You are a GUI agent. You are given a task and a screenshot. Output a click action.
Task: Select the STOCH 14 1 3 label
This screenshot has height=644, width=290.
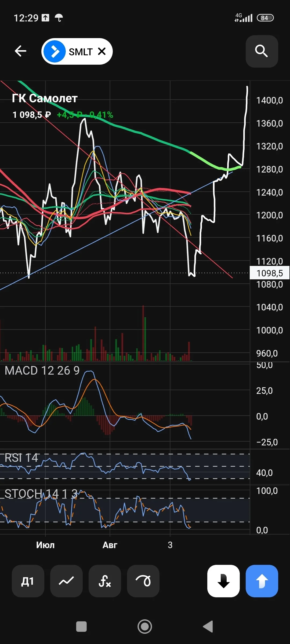coord(41,494)
